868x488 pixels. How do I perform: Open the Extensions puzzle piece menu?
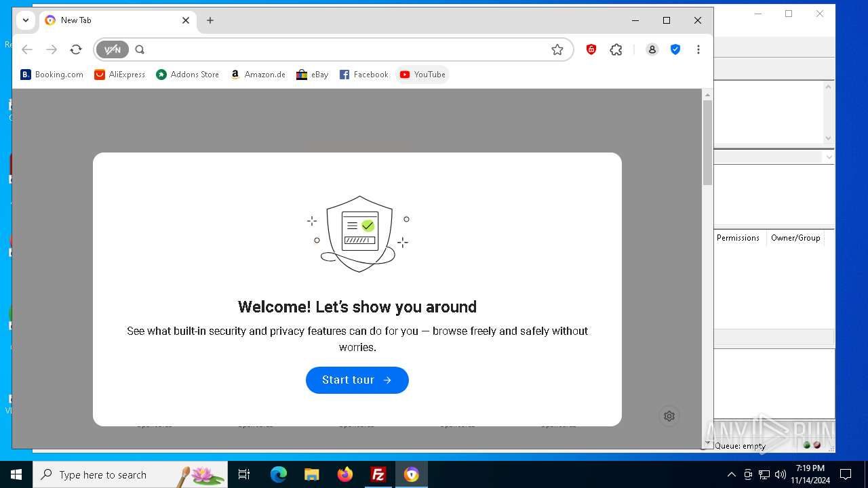616,49
